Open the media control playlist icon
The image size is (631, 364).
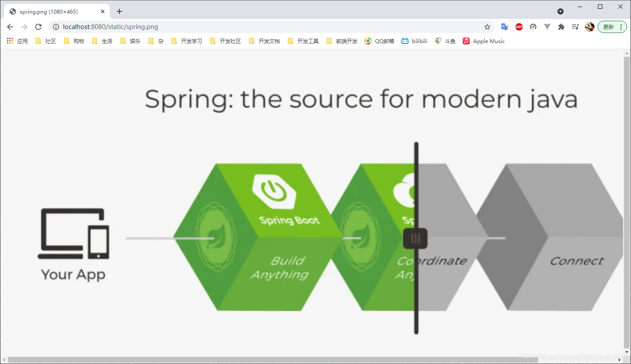coord(575,27)
